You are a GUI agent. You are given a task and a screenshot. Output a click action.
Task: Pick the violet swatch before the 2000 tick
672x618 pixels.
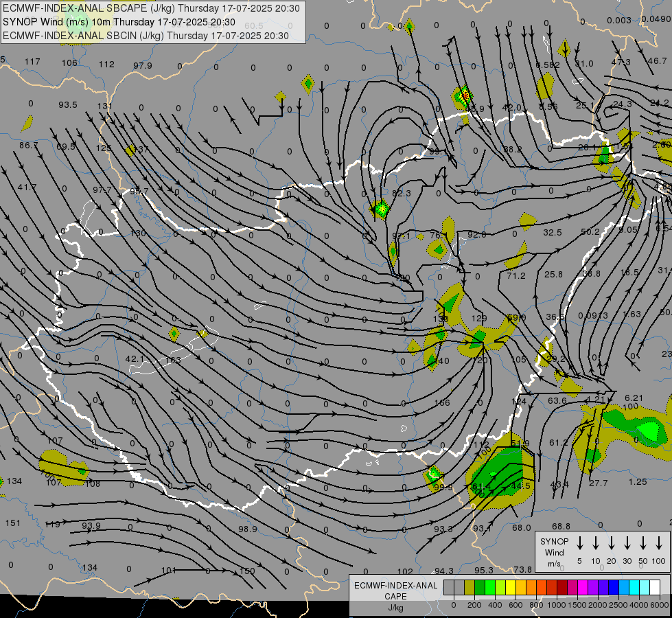(592, 588)
